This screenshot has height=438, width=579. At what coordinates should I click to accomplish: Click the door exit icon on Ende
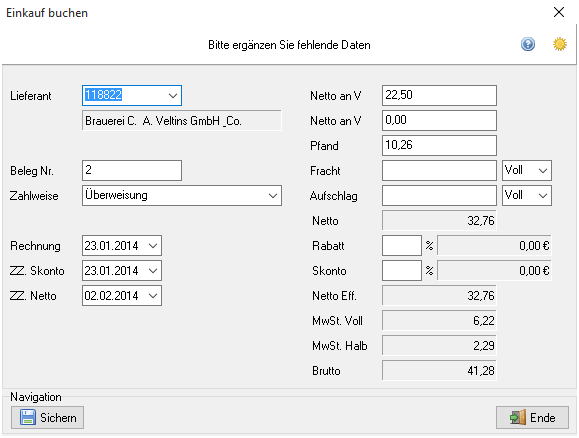point(518,417)
